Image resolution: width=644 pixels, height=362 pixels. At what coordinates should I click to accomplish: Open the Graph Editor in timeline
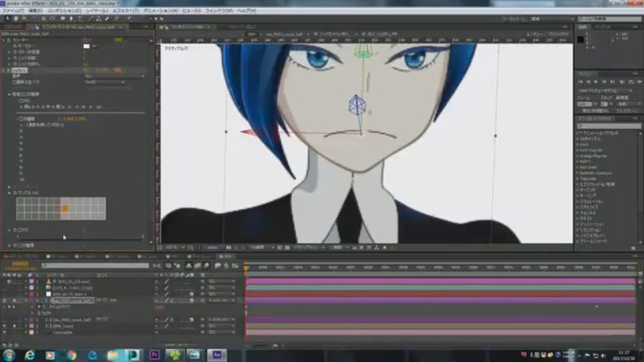[235, 266]
